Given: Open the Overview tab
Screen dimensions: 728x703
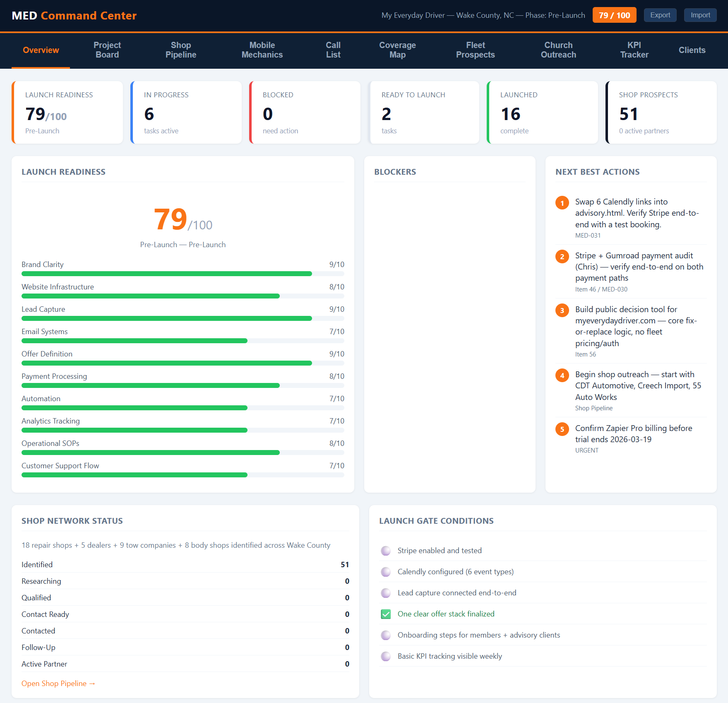Looking at the screenshot, I should [x=41, y=50].
